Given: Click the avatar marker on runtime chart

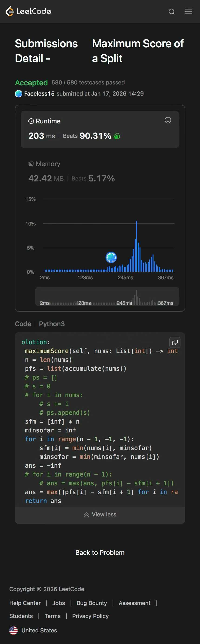Looking at the screenshot, I should point(111,258).
